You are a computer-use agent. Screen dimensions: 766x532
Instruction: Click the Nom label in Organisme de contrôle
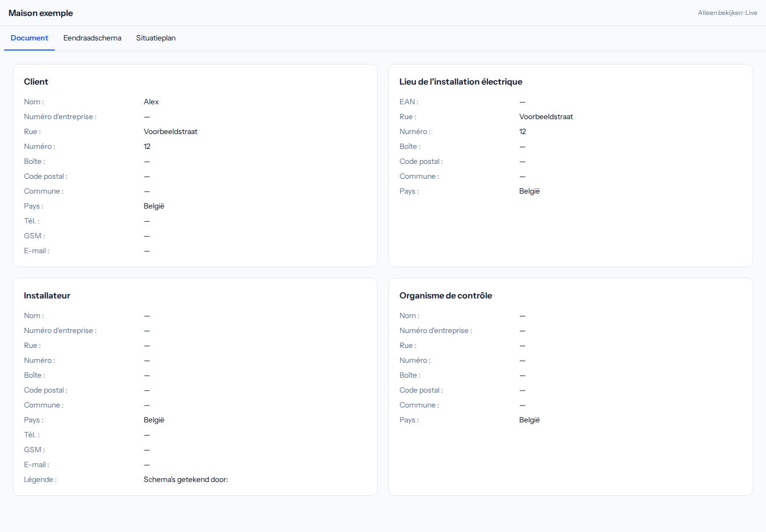click(409, 315)
